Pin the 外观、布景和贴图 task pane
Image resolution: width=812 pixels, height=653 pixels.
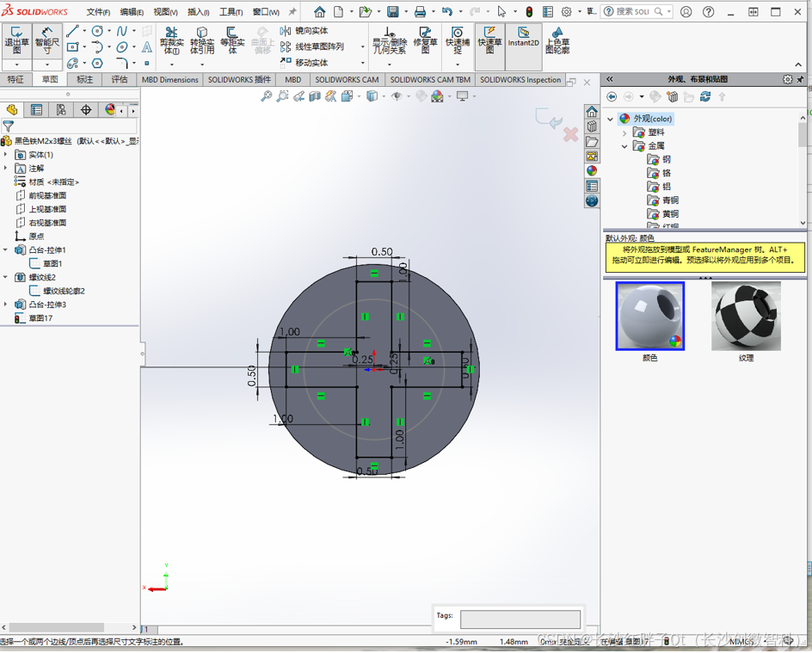pos(799,79)
